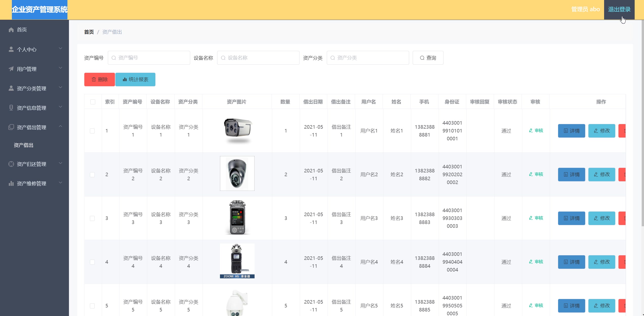Open 用户管理 sidebar menu
This screenshot has height=316, width=644.
click(34, 69)
